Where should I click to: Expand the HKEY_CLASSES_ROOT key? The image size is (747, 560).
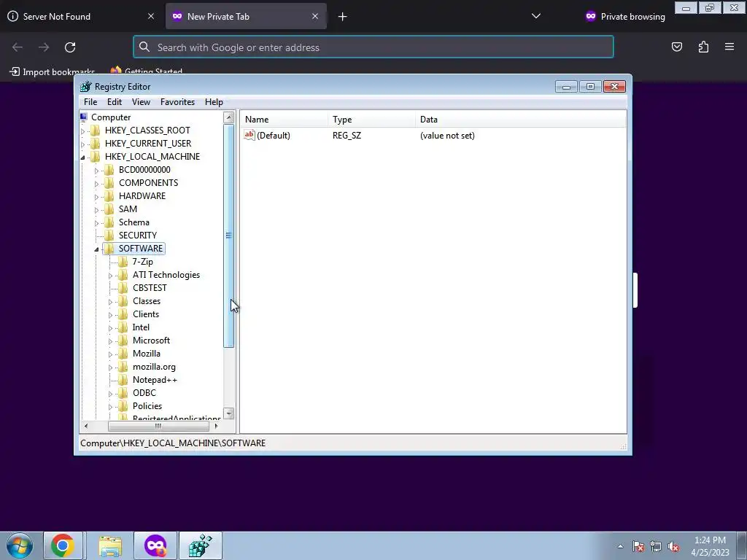click(x=83, y=131)
